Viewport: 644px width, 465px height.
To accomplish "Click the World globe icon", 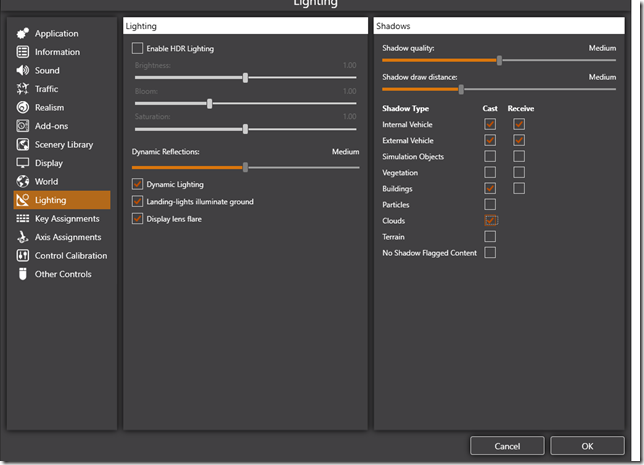I will tap(23, 181).
